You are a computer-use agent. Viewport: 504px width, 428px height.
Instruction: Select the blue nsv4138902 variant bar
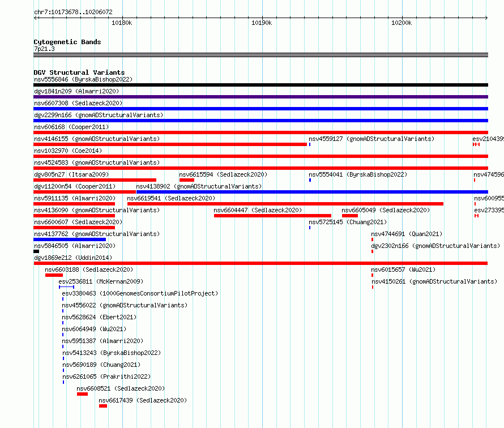312,192
